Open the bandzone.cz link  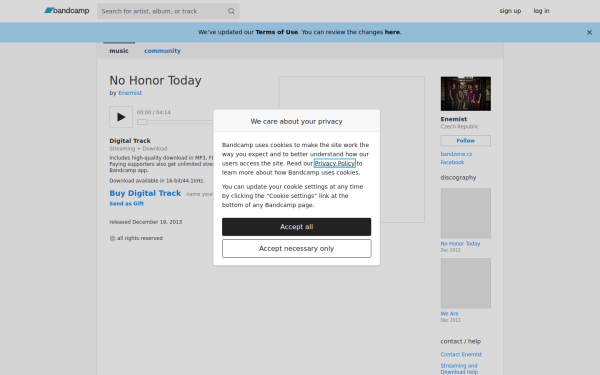(456, 154)
